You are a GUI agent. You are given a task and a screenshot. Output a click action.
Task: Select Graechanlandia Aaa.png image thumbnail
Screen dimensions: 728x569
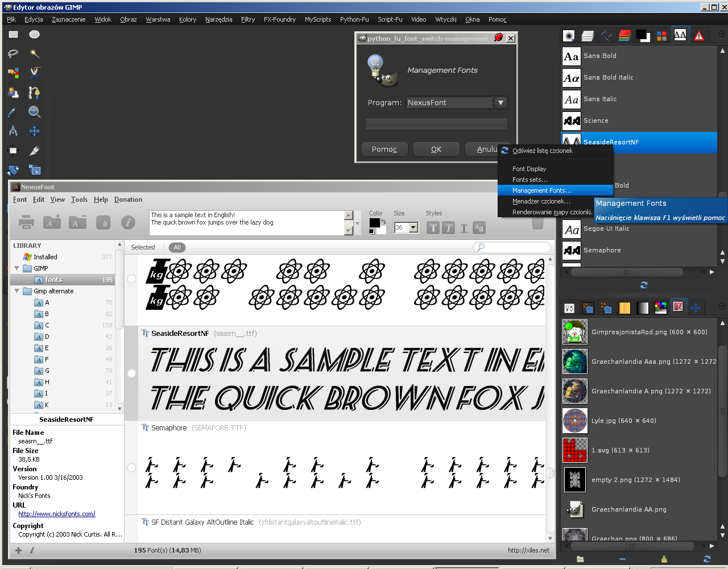575,362
